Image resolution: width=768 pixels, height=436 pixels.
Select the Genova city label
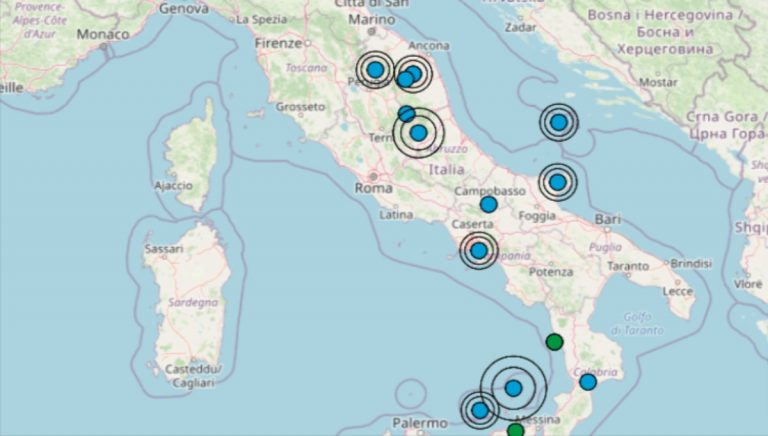point(184,8)
